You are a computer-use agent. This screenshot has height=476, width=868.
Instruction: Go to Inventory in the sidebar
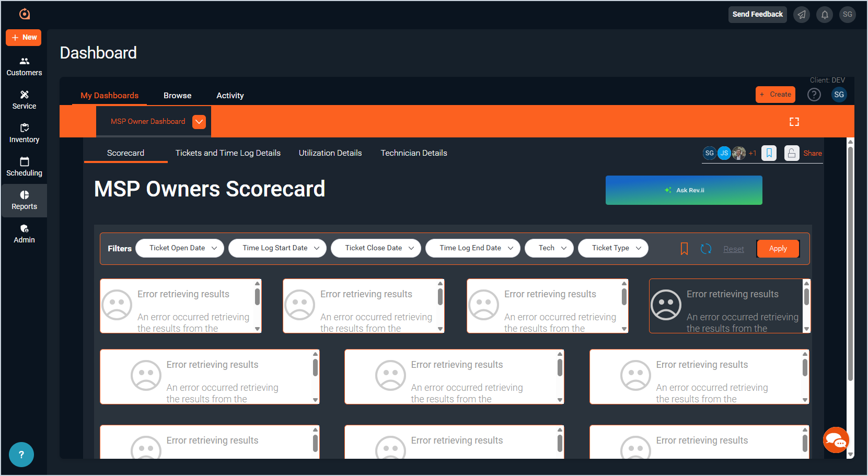point(24,134)
